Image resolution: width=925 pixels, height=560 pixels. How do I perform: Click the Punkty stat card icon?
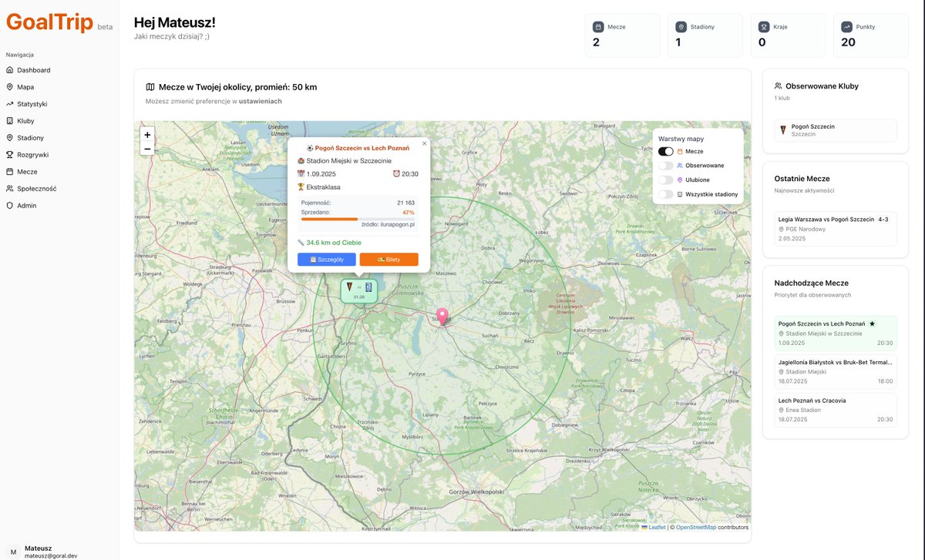click(847, 26)
